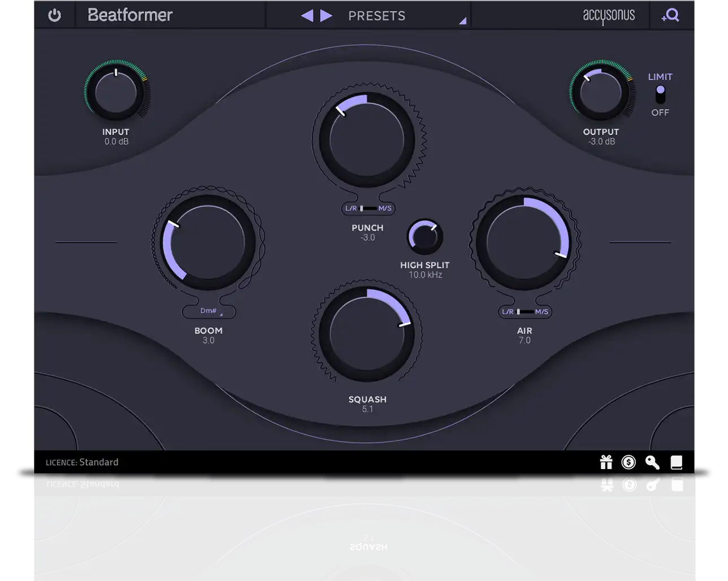This screenshot has height=581, width=728.
Task: Go to the previous preset arrow
Action: click(x=307, y=16)
